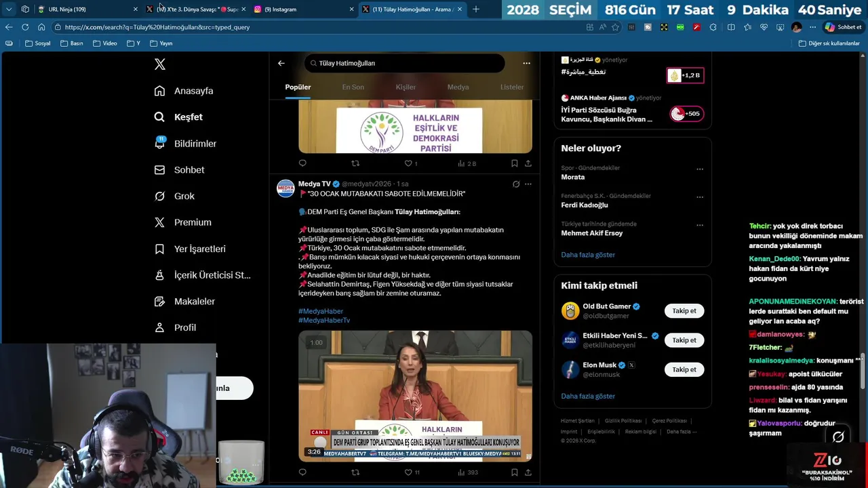The image size is (868, 488).
Task: Open Diğer sık kullanılanlar folder
Action: [x=829, y=43]
